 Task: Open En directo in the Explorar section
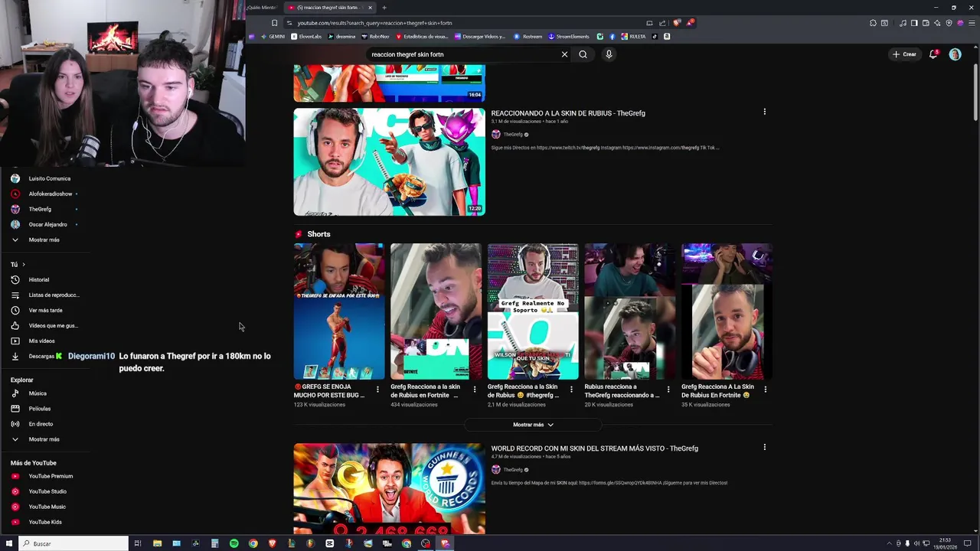41,424
